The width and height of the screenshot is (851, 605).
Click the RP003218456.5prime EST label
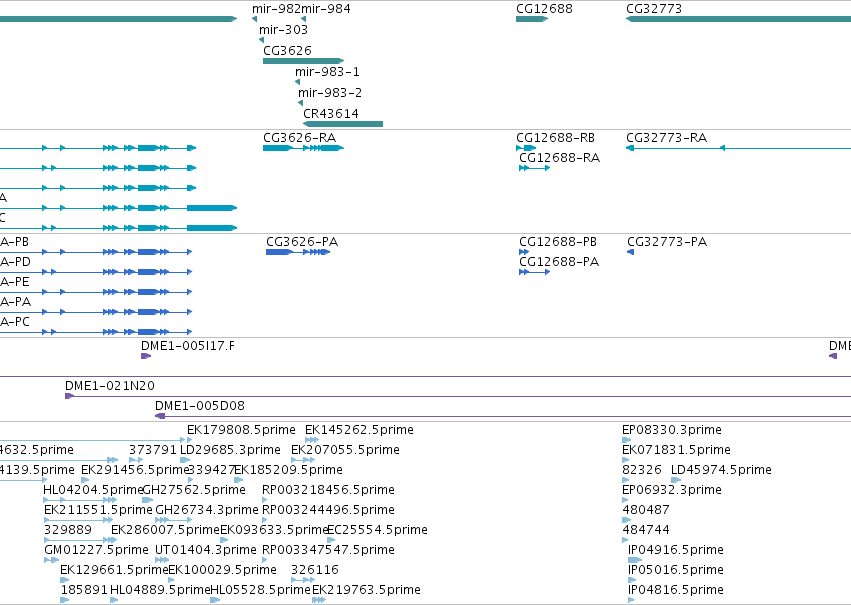tap(328, 490)
